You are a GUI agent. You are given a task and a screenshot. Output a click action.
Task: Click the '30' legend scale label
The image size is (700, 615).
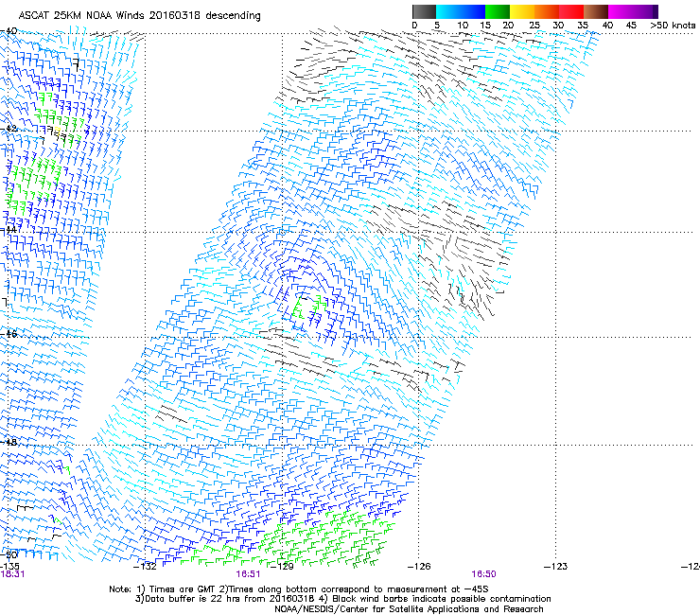point(558,25)
